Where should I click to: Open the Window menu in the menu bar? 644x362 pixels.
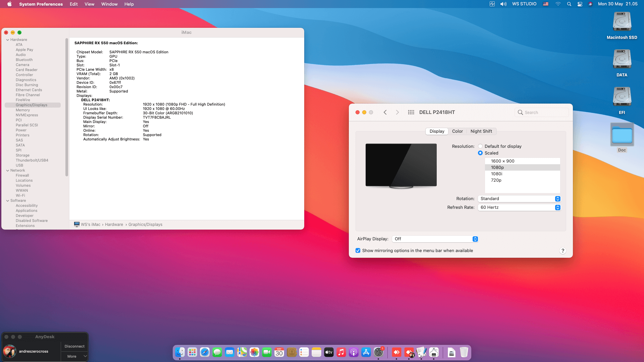click(109, 4)
